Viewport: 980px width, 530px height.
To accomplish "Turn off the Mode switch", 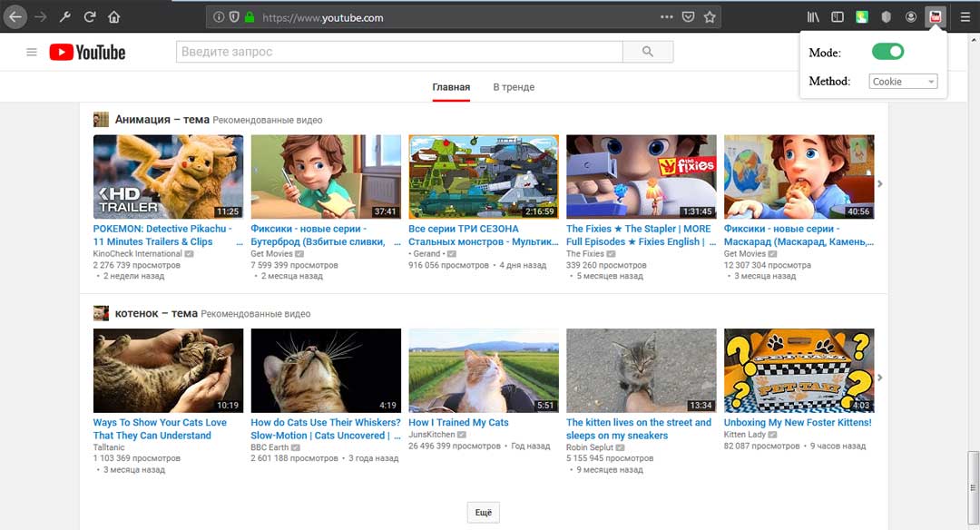I will coord(887,52).
